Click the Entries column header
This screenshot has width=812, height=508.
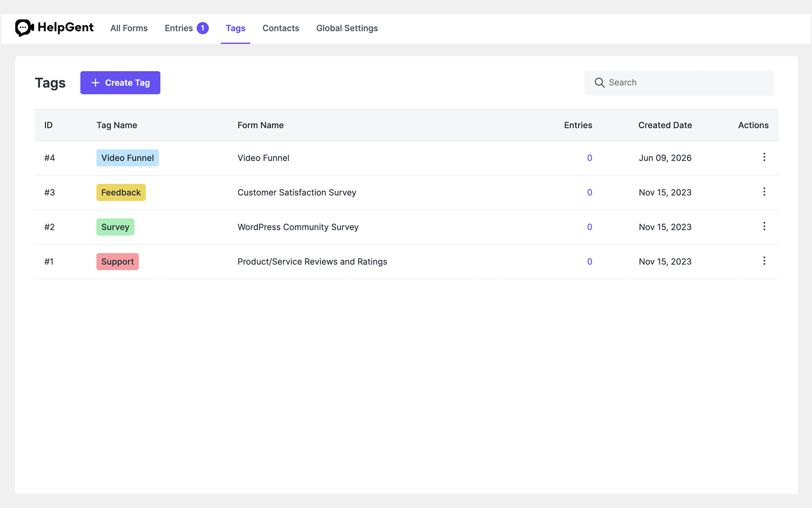click(x=578, y=125)
